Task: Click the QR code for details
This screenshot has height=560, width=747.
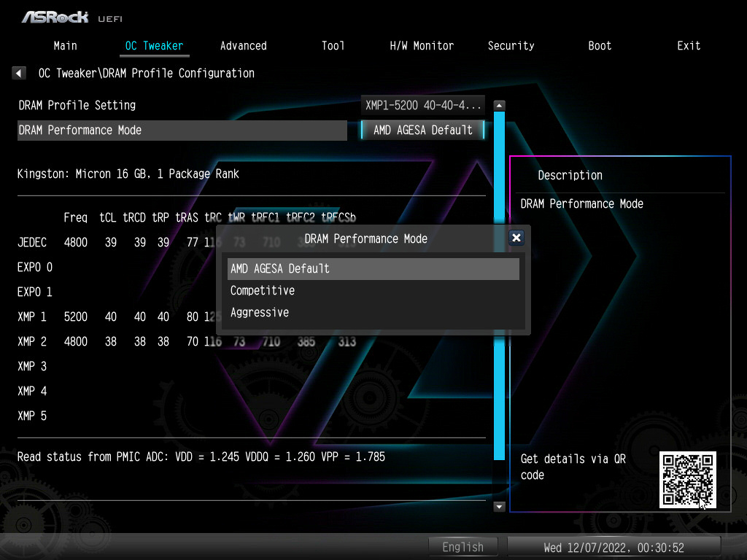Action: point(688,480)
